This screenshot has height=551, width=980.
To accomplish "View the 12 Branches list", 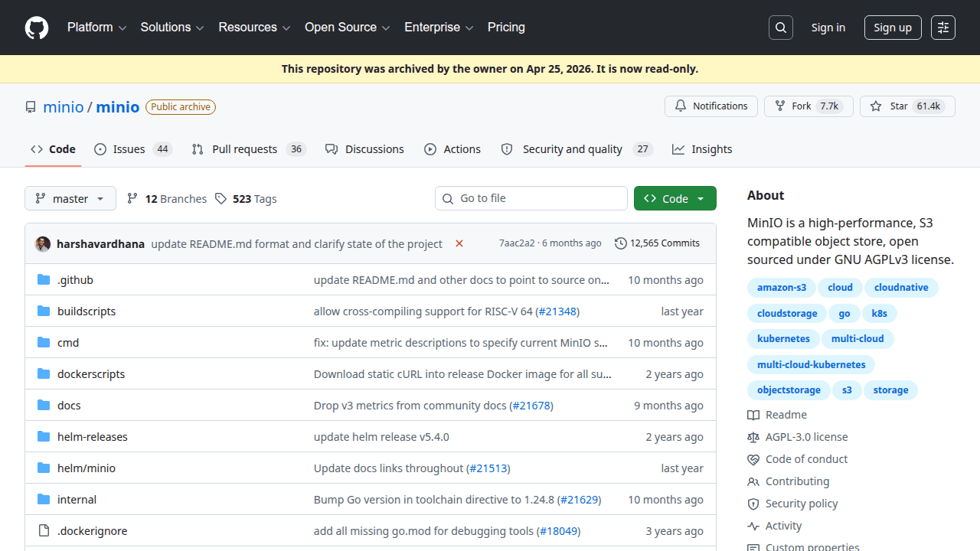I will (x=167, y=199).
